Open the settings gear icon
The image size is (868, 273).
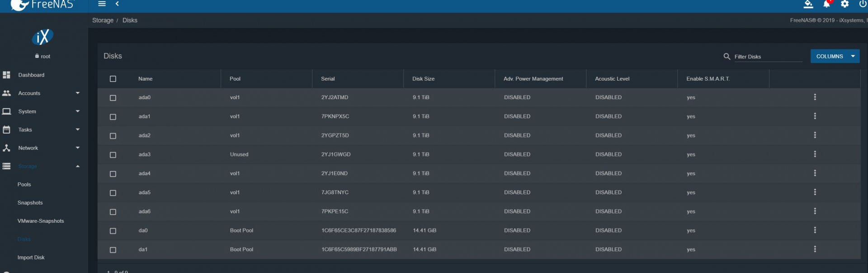pyautogui.click(x=844, y=4)
